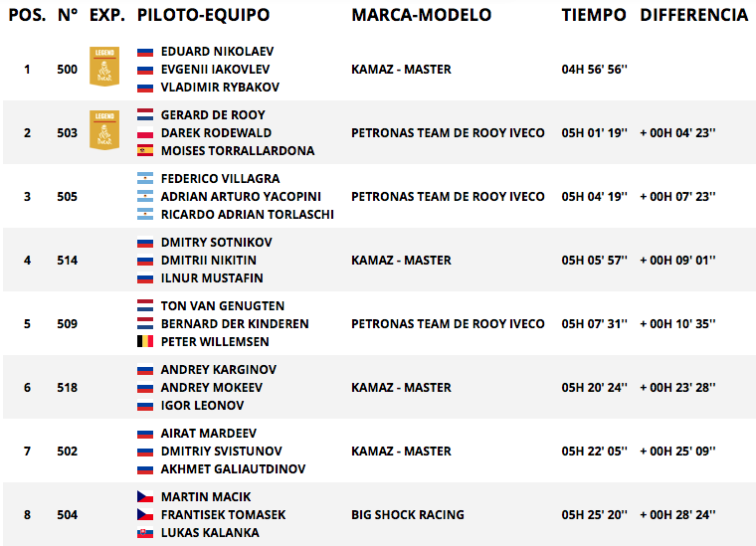Click the Slovak flag beside Lukas Kalanka
The image size is (756, 546).
pyautogui.click(x=145, y=533)
